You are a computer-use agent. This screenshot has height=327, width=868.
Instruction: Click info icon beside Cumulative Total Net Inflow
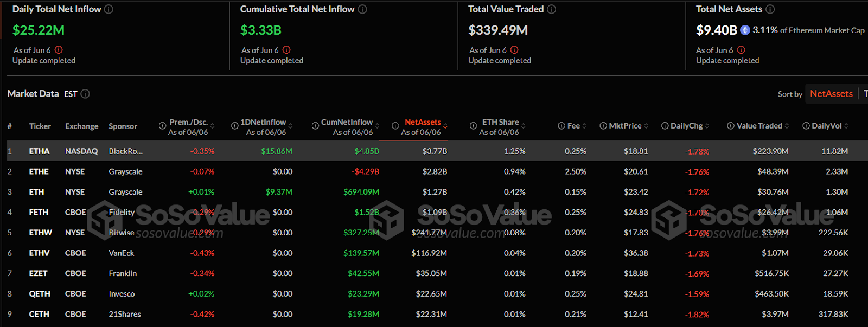tap(362, 9)
